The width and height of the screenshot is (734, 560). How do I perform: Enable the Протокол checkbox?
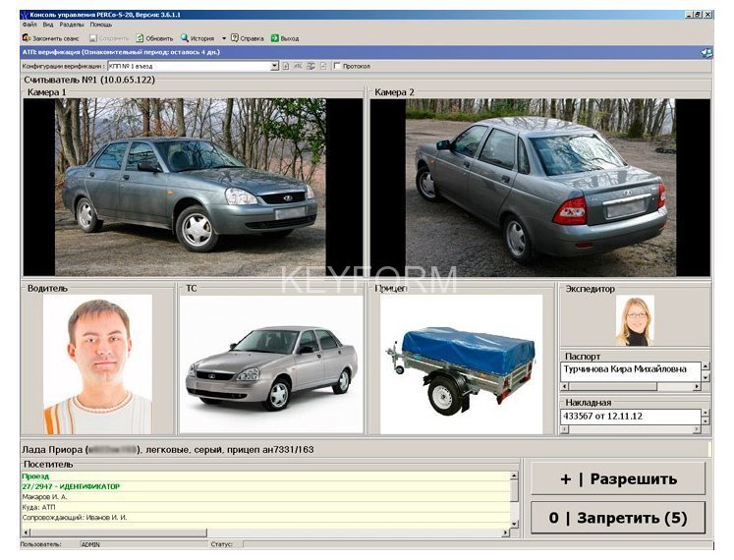337,66
